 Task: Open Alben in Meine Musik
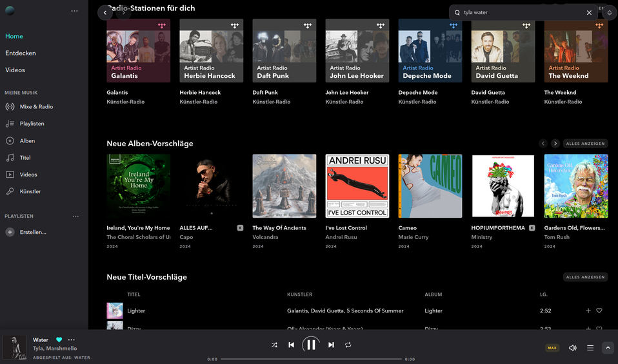[27, 141]
